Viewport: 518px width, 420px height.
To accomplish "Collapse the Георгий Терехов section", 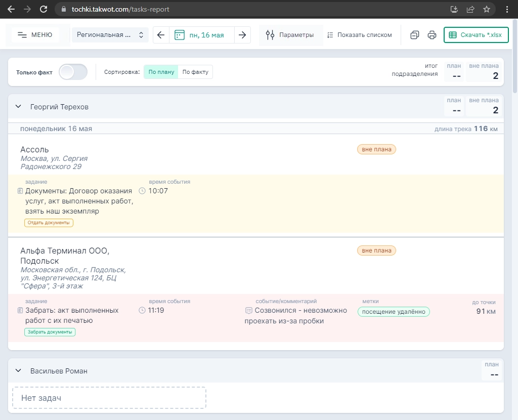I will tap(18, 107).
